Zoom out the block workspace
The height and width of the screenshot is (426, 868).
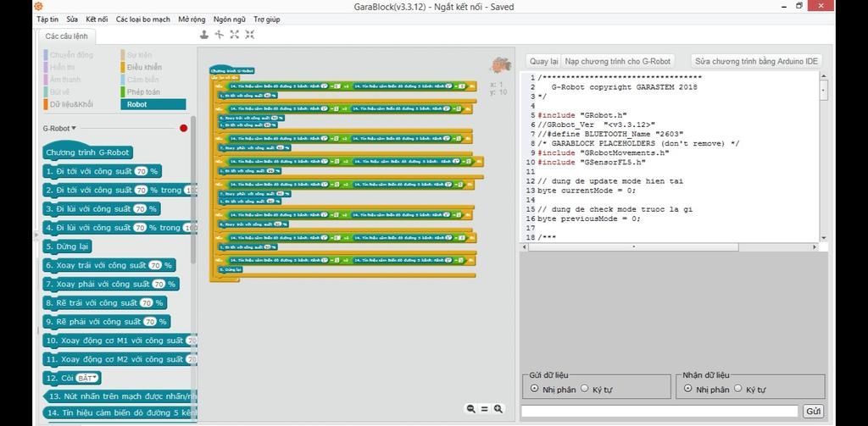[x=470, y=408]
